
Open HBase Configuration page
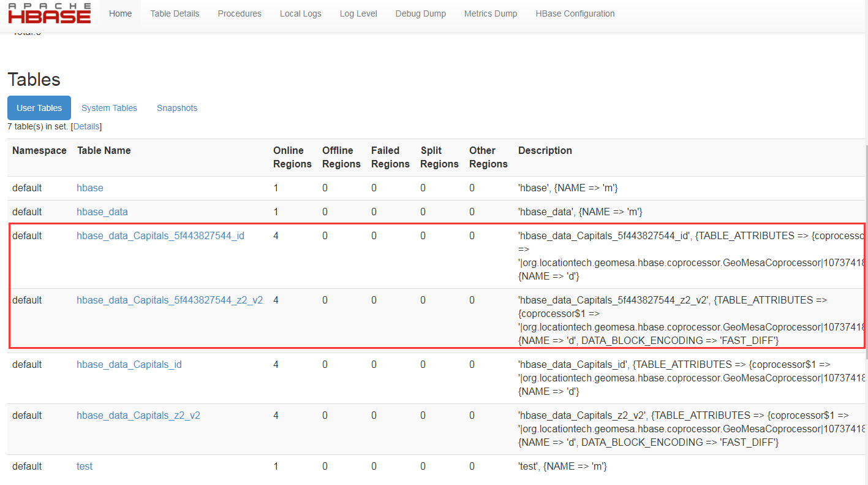click(575, 13)
